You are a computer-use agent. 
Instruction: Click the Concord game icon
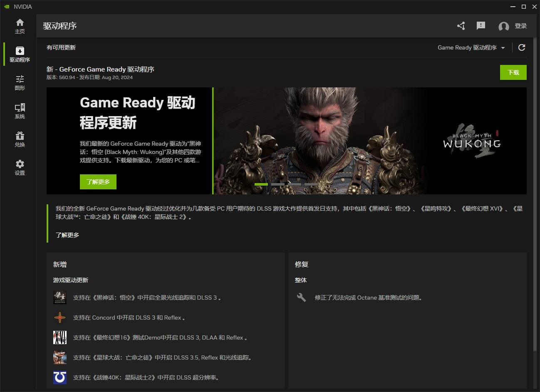[x=60, y=318]
